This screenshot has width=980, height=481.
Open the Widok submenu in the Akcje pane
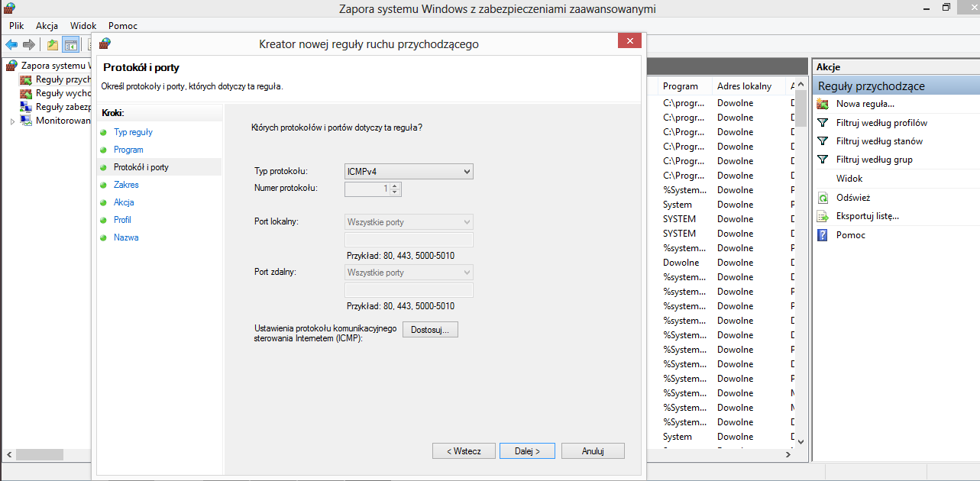(849, 179)
